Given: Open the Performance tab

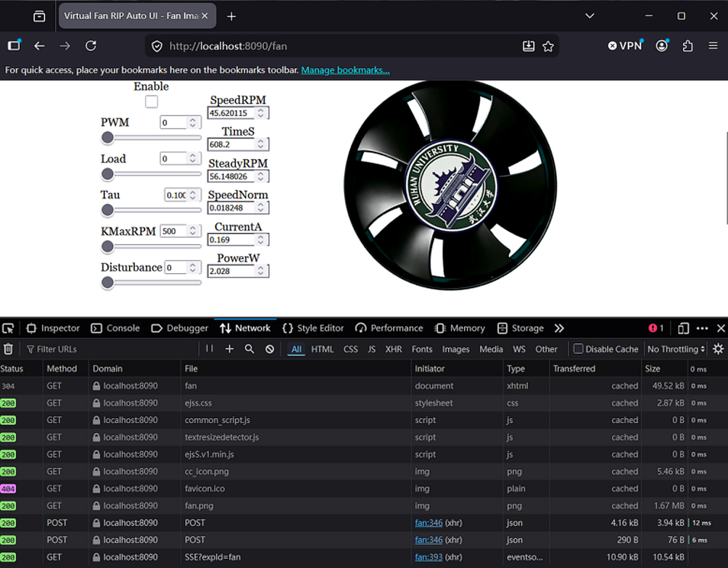Looking at the screenshot, I should point(389,328).
